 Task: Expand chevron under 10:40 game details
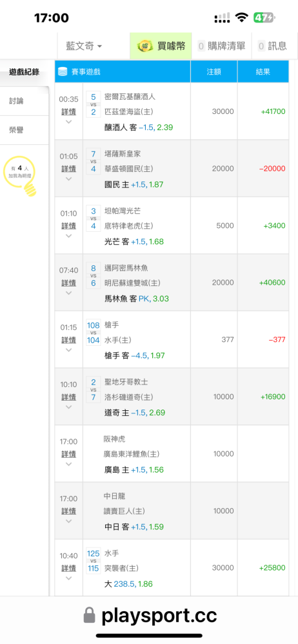69,578
